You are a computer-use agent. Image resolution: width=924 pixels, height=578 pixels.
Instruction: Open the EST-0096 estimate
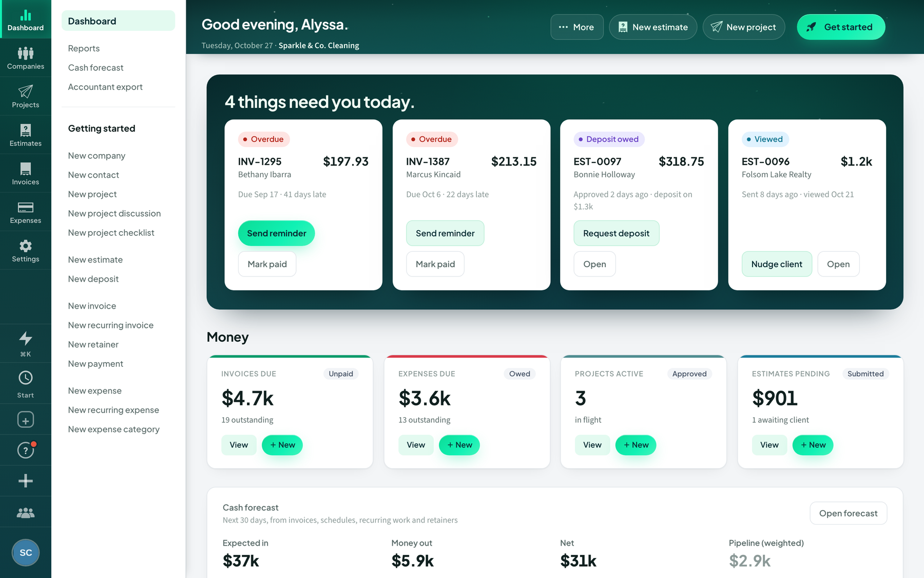click(838, 264)
